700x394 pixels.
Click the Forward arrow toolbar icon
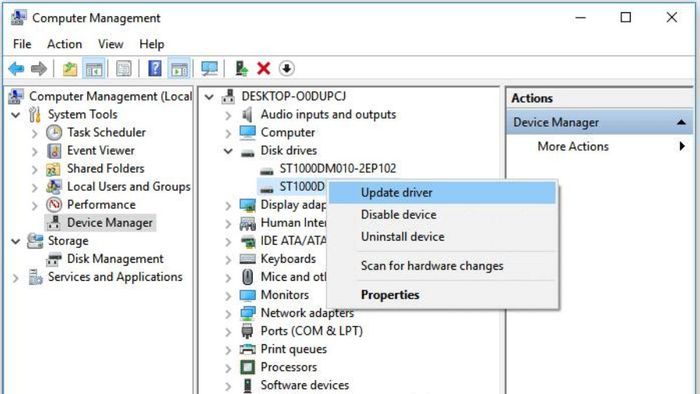[x=39, y=69]
